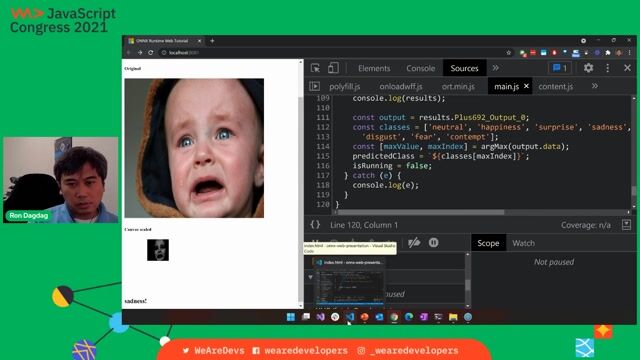Open File Explorer taskbar icon
Viewport: 640px width, 360px height.
(453, 317)
